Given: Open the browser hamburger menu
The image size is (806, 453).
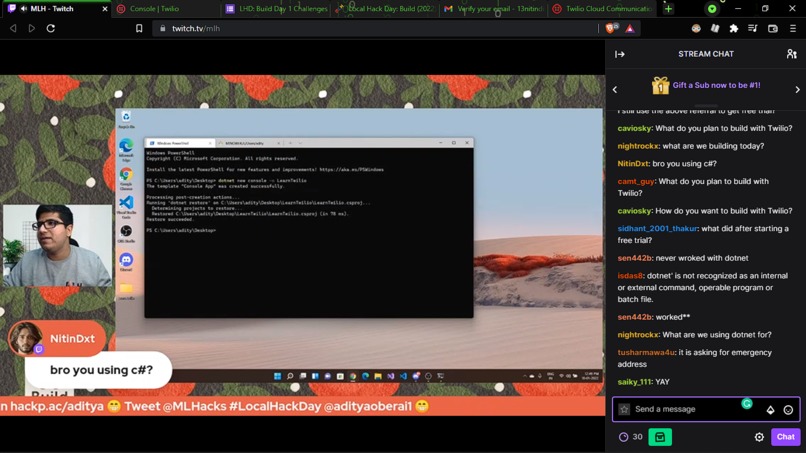Looking at the screenshot, I should pyautogui.click(x=793, y=29).
